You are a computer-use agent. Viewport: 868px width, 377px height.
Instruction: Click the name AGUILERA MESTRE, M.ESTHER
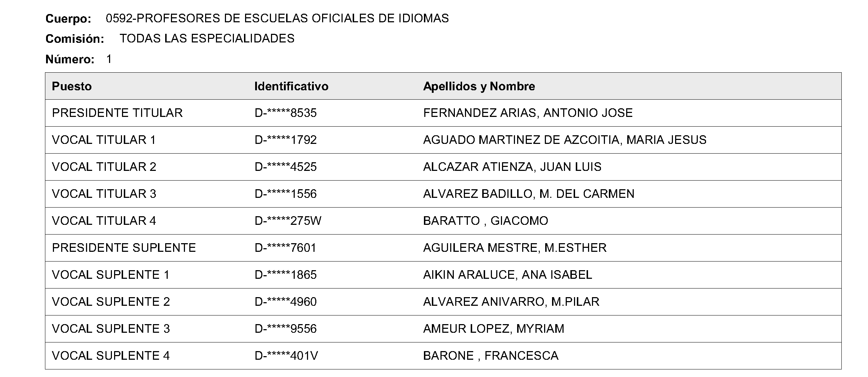(x=515, y=248)
